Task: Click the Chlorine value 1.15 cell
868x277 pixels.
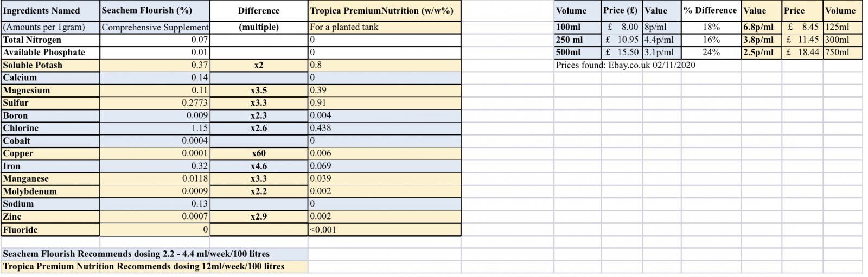Action: click(x=155, y=128)
